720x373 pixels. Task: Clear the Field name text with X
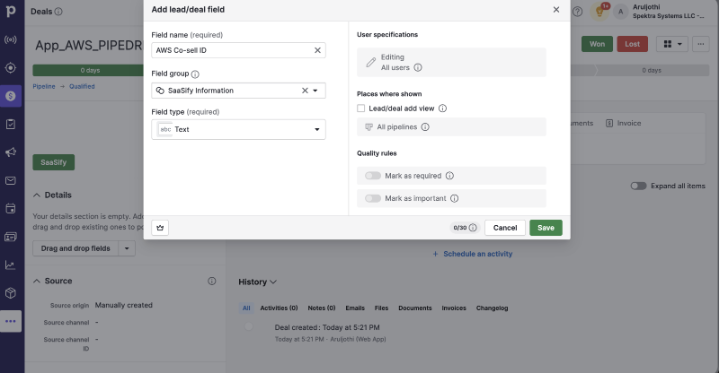coord(317,51)
